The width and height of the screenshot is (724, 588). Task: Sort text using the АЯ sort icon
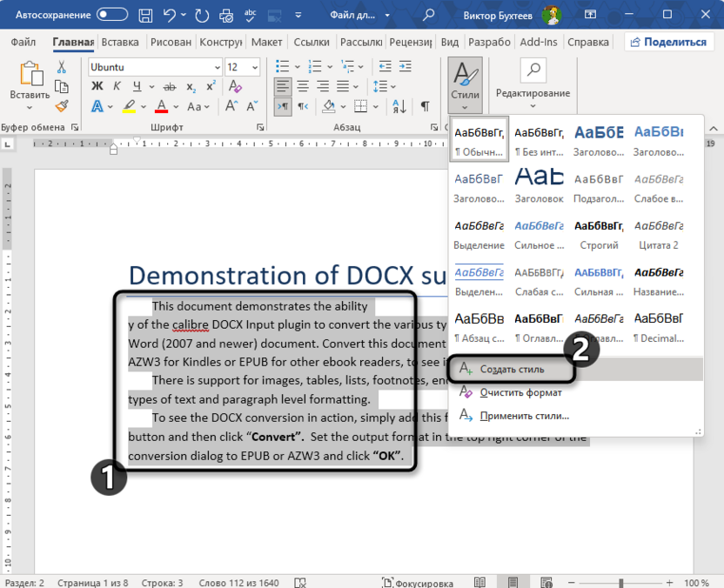point(399,105)
